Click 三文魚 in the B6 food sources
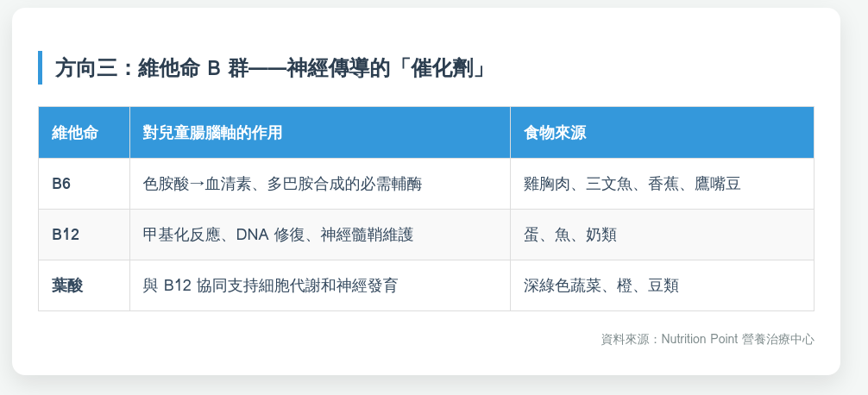This screenshot has height=395, width=868. tap(609, 184)
